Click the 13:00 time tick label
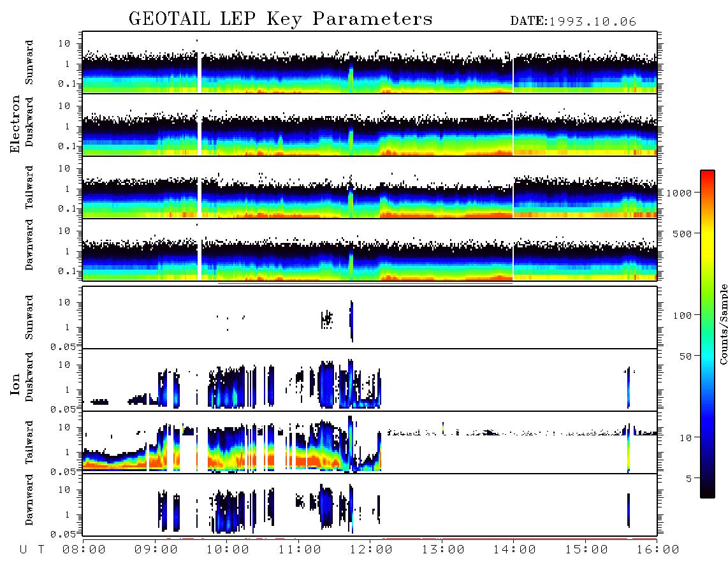 click(x=443, y=550)
